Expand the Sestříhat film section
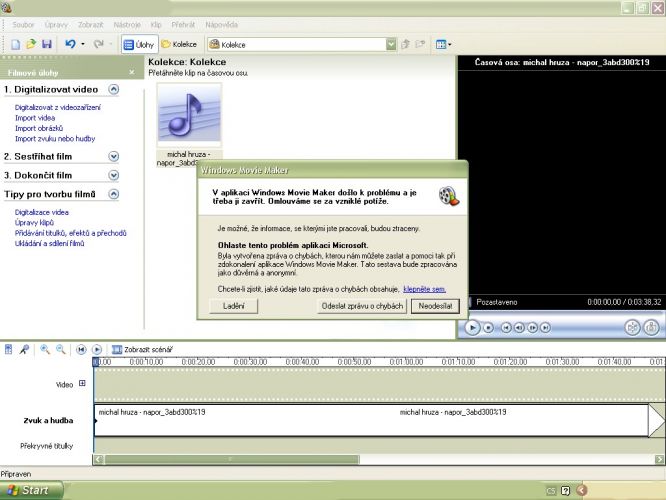The width and height of the screenshot is (666, 500). coord(113,156)
